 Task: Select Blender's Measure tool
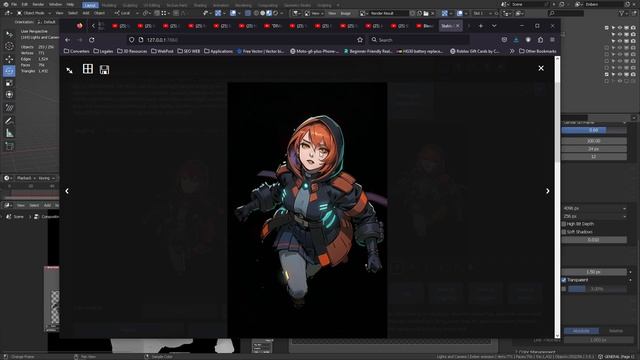pyautogui.click(x=9, y=133)
